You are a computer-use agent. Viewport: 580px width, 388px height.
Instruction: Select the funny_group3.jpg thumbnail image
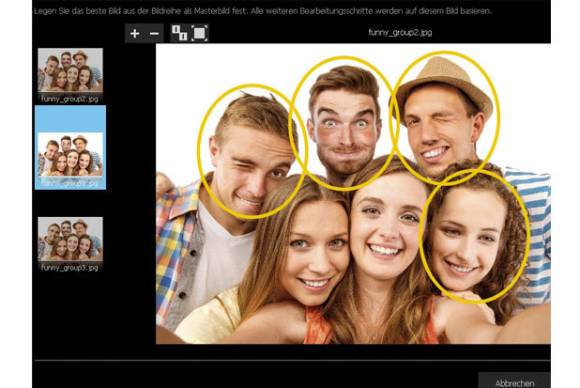pyautogui.click(x=70, y=239)
